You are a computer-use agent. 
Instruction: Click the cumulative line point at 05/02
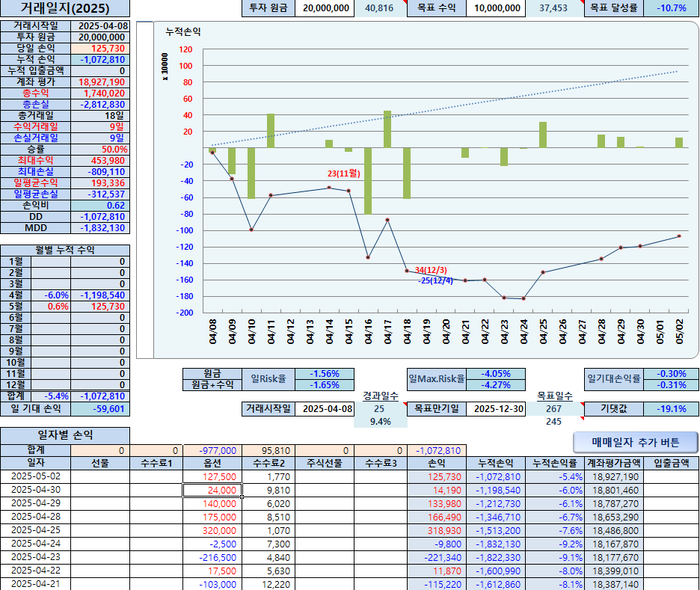pos(679,236)
